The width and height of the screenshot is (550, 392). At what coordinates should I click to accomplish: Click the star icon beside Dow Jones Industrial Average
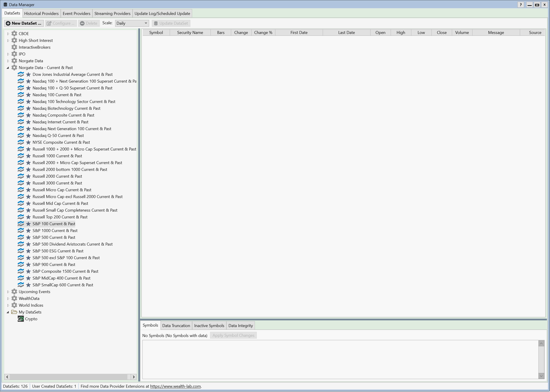(28, 74)
